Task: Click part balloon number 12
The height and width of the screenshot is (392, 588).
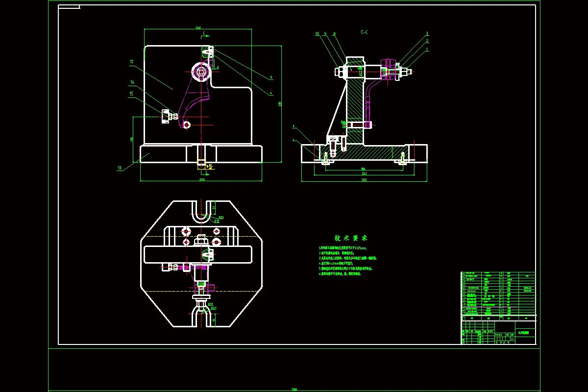Action: pyautogui.click(x=132, y=62)
